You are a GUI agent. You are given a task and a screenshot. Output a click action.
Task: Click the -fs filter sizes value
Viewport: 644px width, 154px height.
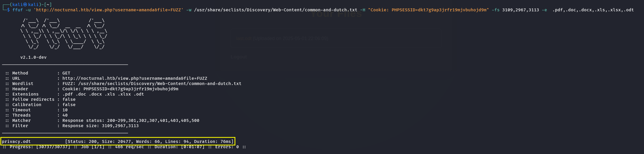click(520, 10)
